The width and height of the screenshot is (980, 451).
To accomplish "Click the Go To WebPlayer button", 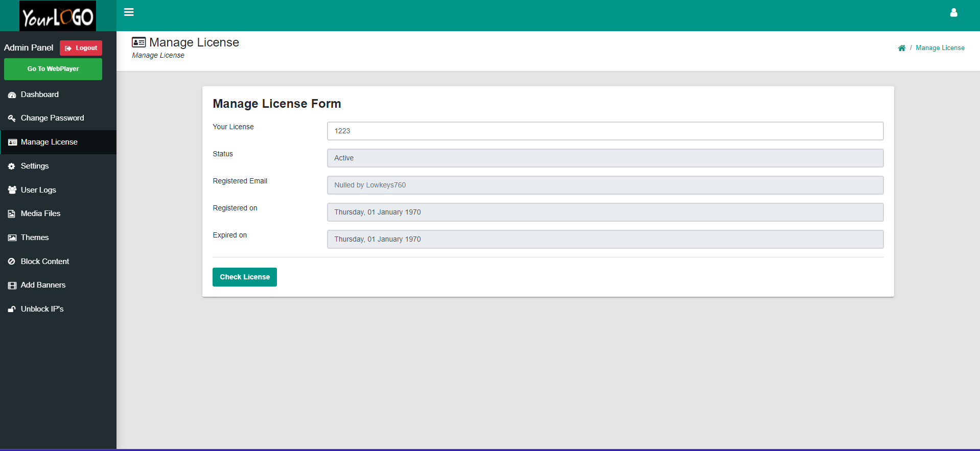I will pos(53,69).
